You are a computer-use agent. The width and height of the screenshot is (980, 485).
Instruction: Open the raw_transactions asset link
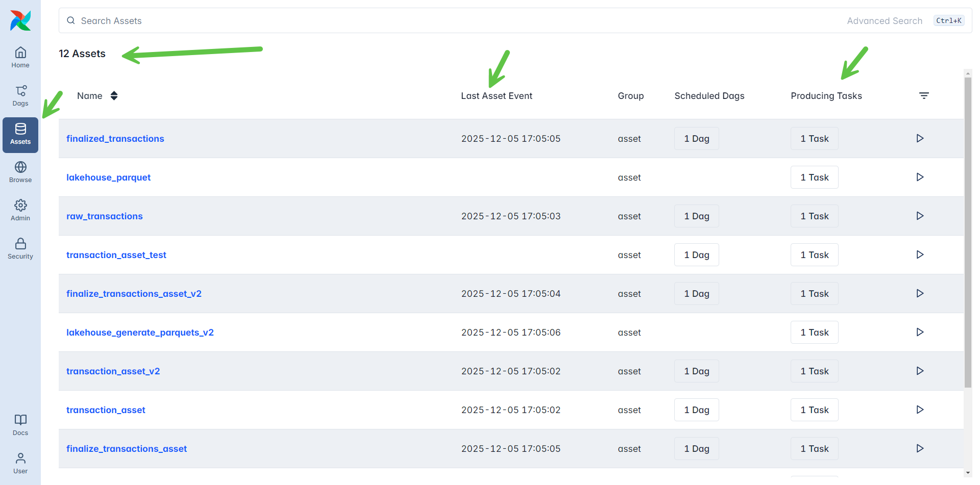click(x=105, y=216)
